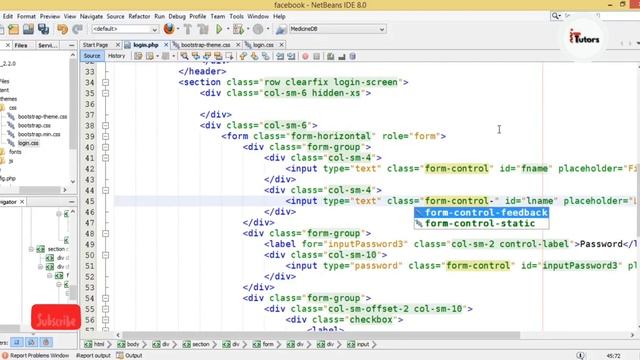Collapse code fold at line 54

[x=105, y=298]
